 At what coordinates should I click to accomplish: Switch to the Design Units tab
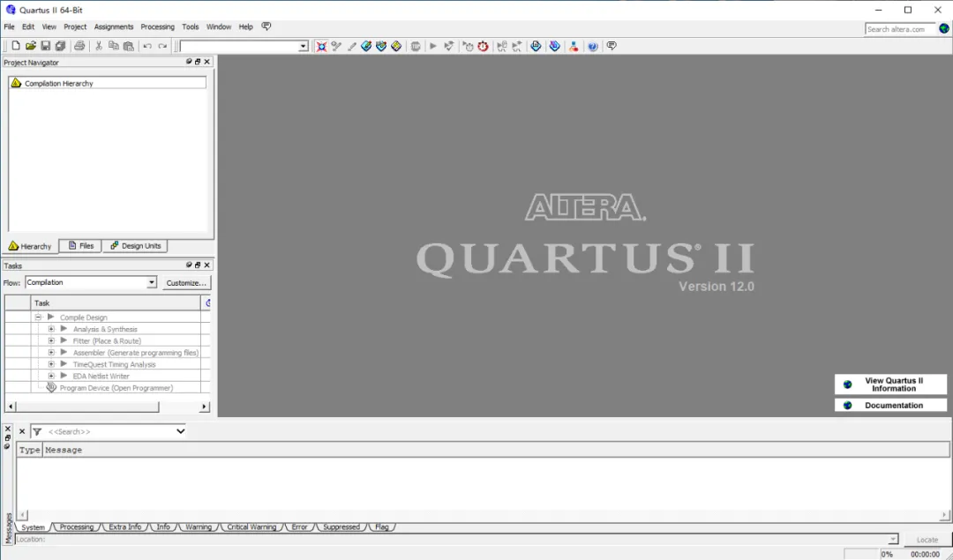point(135,246)
